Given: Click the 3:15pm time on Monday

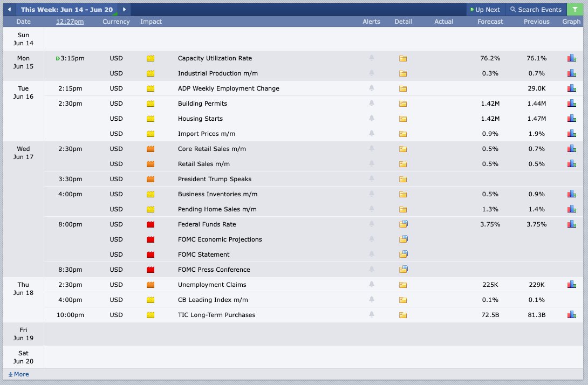Looking at the screenshot, I should (x=72, y=58).
